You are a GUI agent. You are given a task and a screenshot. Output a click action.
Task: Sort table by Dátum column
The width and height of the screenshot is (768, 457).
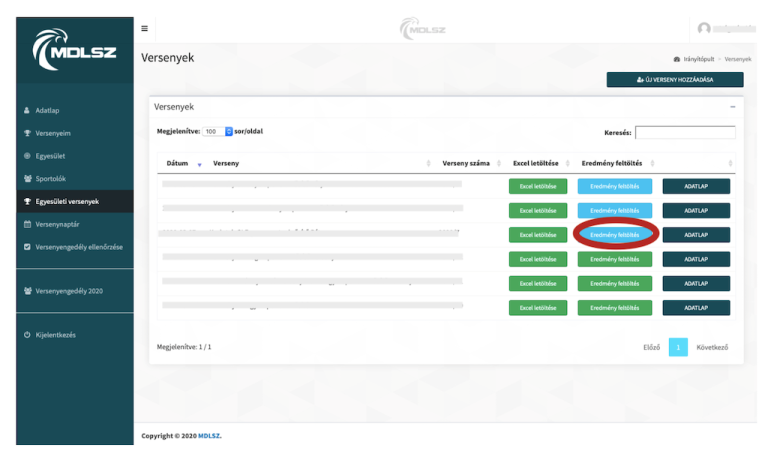[180, 163]
